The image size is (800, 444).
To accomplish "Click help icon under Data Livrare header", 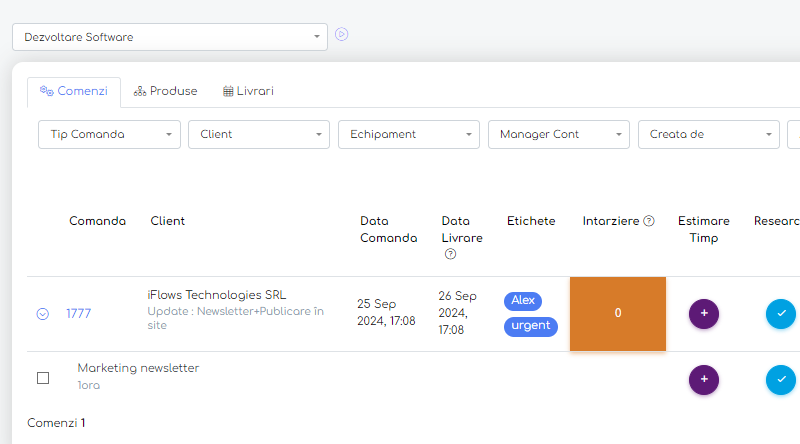I will click(450, 254).
